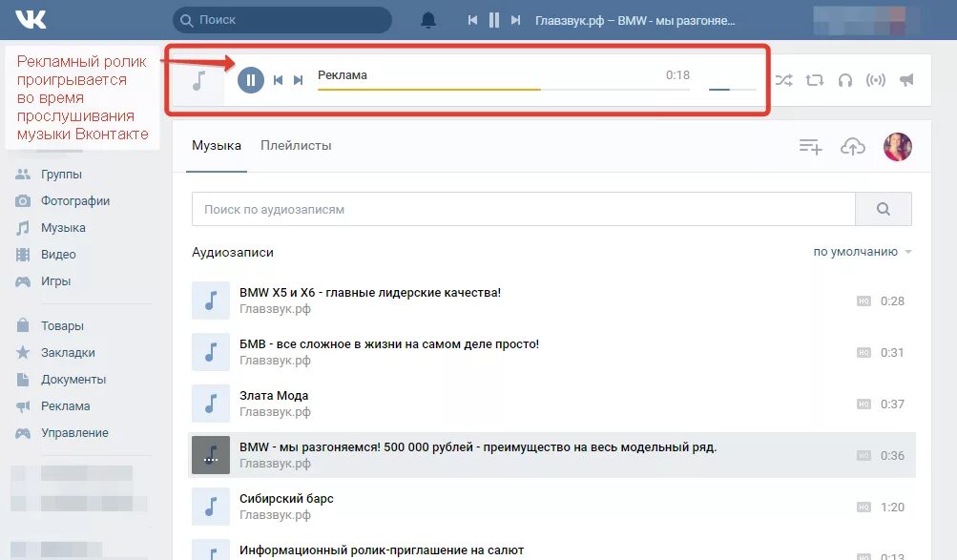Open Закладки in the left sidebar
The height and width of the screenshot is (560, 957).
pos(68,353)
